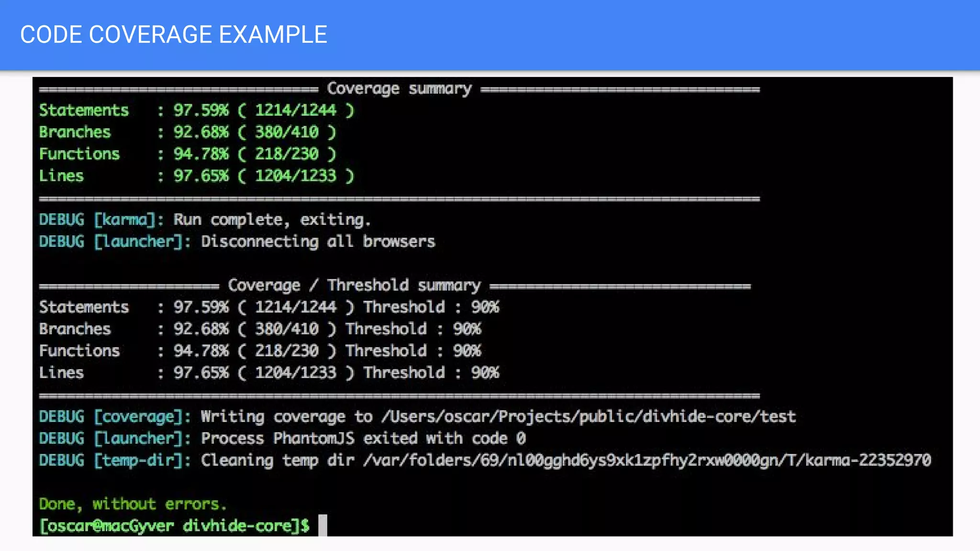Screen dimensions: 980x551
Task: Click white Branches line with Threshold 90%
Action: point(260,330)
